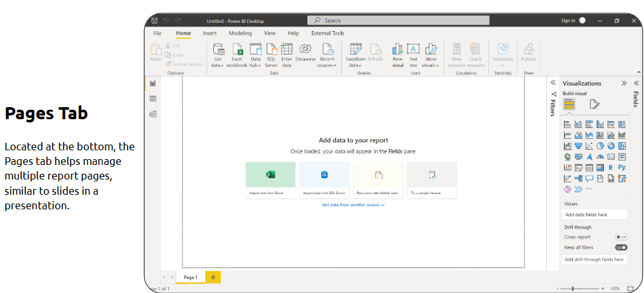Screen dimensions: 644x293
Task: Click the Save icon in title bar
Action: [154, 20]
